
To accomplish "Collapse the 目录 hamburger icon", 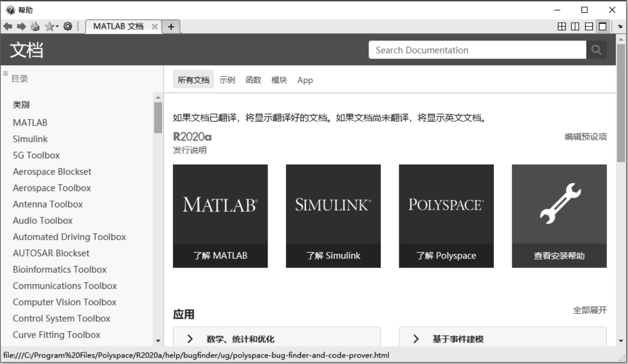I will (x=6, y=74).
